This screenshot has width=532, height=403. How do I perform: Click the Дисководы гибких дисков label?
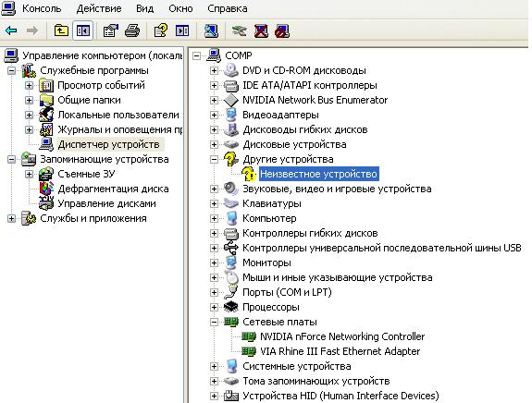click(x=305, y=129)
